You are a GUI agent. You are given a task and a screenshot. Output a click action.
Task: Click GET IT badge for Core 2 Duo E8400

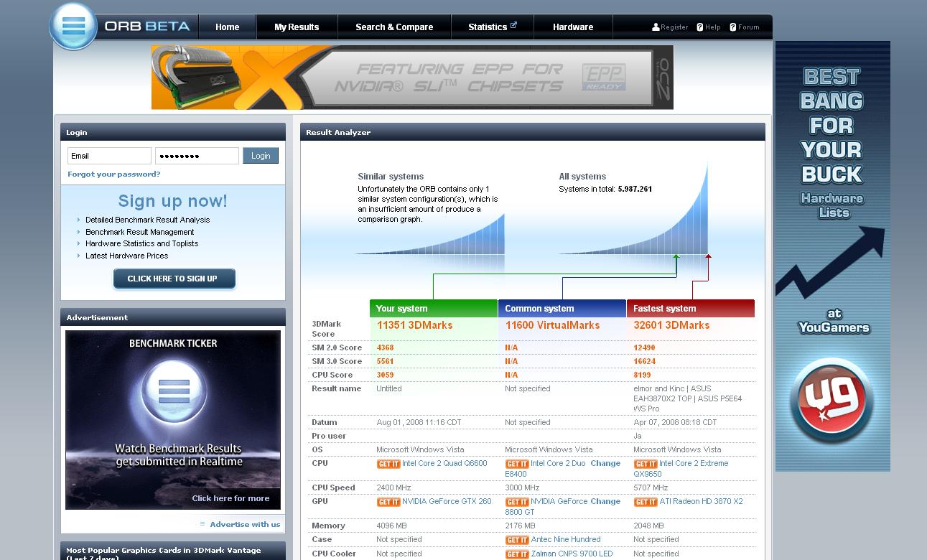517,464
